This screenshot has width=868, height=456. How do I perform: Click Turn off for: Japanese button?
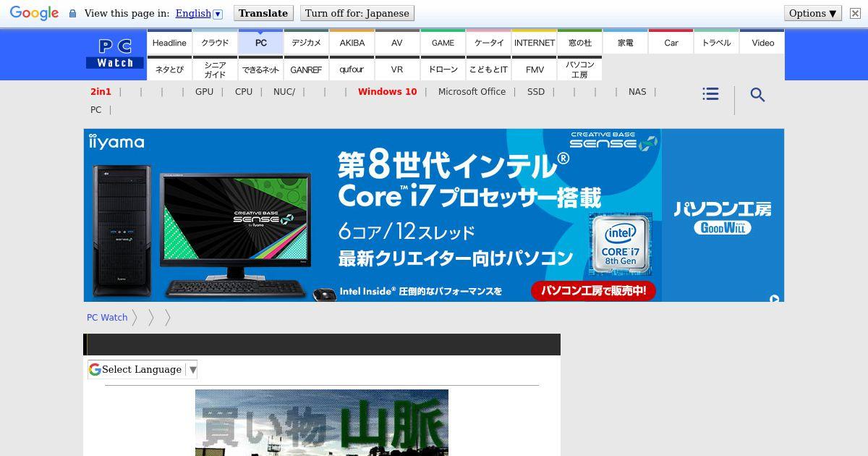pyautogui.click(x=357, y=13)
